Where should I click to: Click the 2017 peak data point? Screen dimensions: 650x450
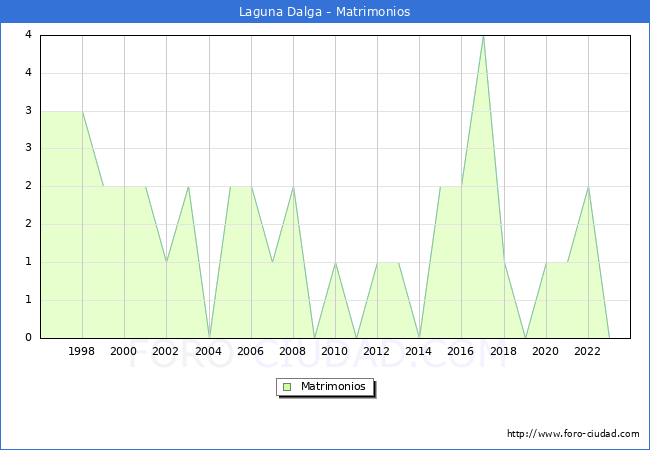483,36
